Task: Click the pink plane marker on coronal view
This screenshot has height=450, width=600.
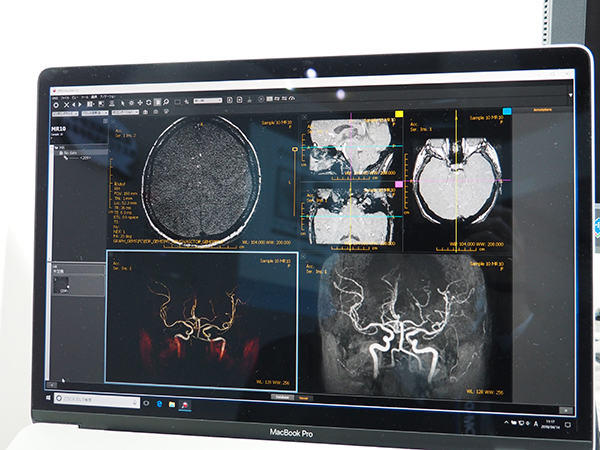Action: (399, 185)
